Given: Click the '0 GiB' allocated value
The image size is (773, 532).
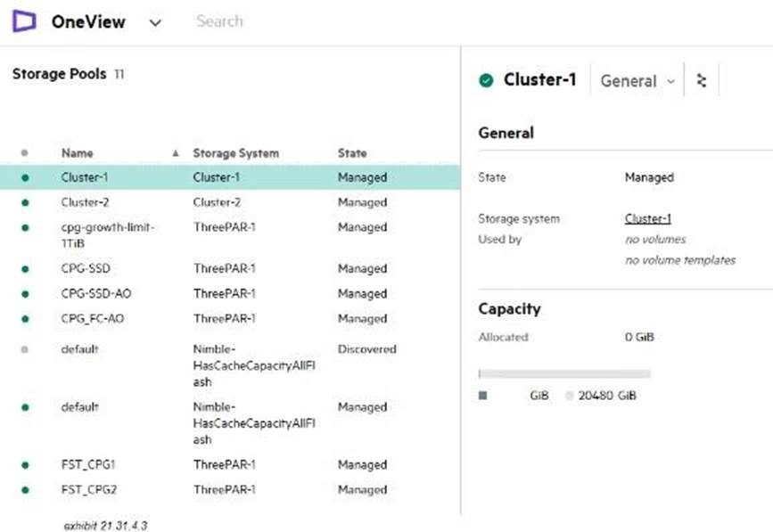Looking at the screenshot, I should click(x=639, y=337).
